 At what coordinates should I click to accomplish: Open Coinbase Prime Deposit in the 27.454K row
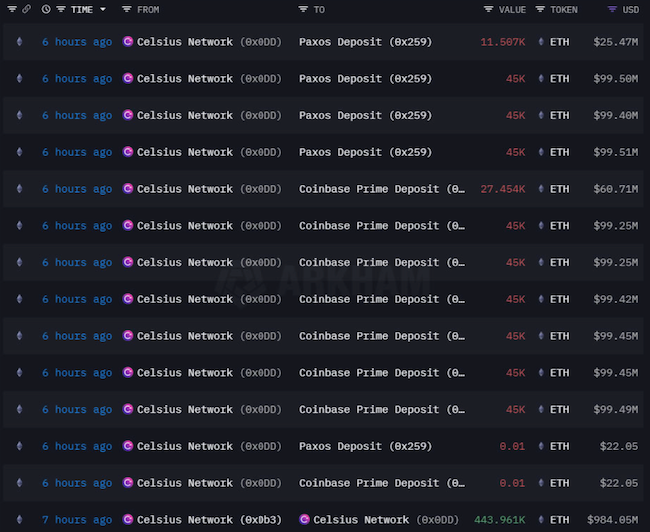(382, 189)
